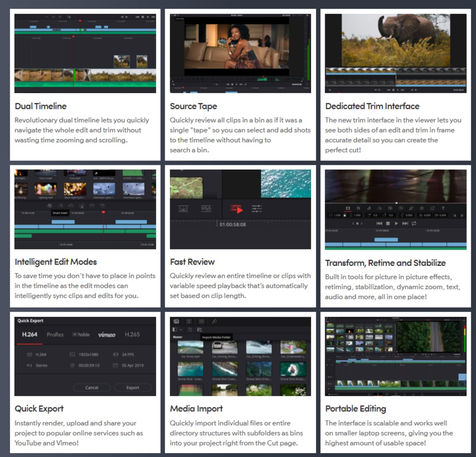Click the stop button in the playback controls

tap(388, 223)
